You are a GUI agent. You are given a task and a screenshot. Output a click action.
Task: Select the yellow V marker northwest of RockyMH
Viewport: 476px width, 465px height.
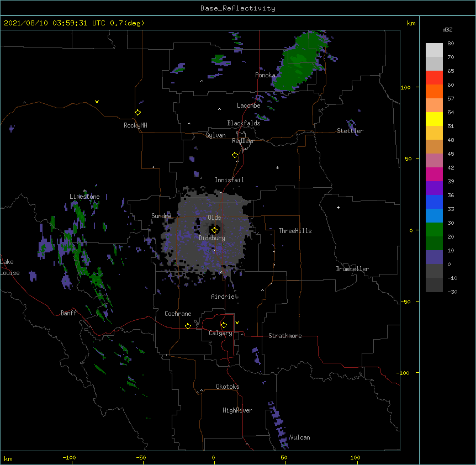(97, 102)
